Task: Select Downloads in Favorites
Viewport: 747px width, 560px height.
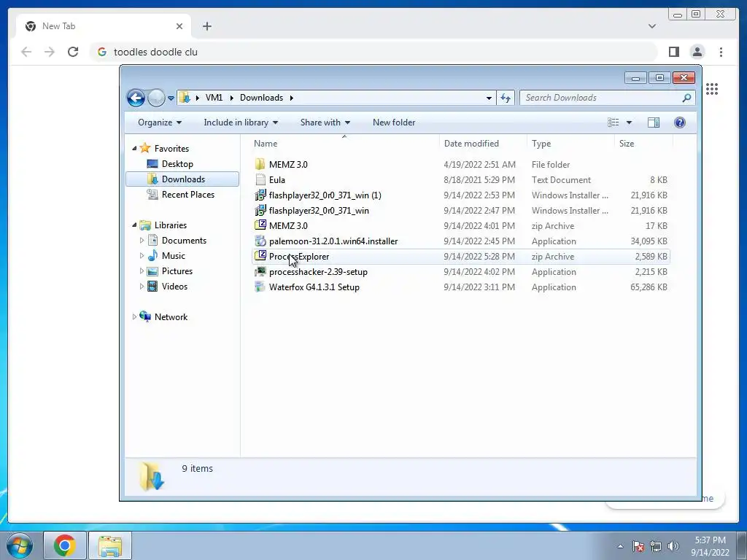Action: click(183, 179)
